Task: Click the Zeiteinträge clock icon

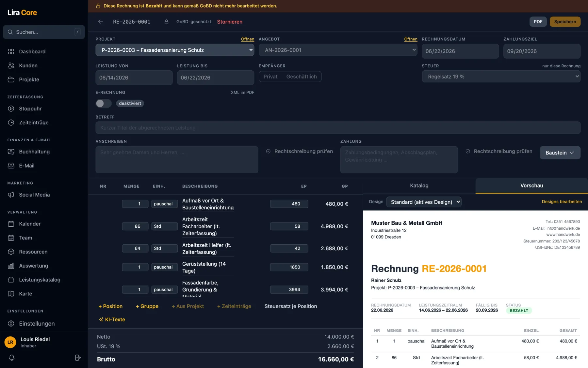Action: coord(11,123)
